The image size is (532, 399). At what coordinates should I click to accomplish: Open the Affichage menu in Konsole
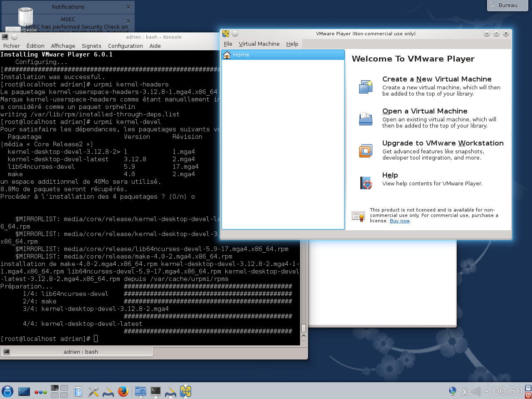coord(63,46)
